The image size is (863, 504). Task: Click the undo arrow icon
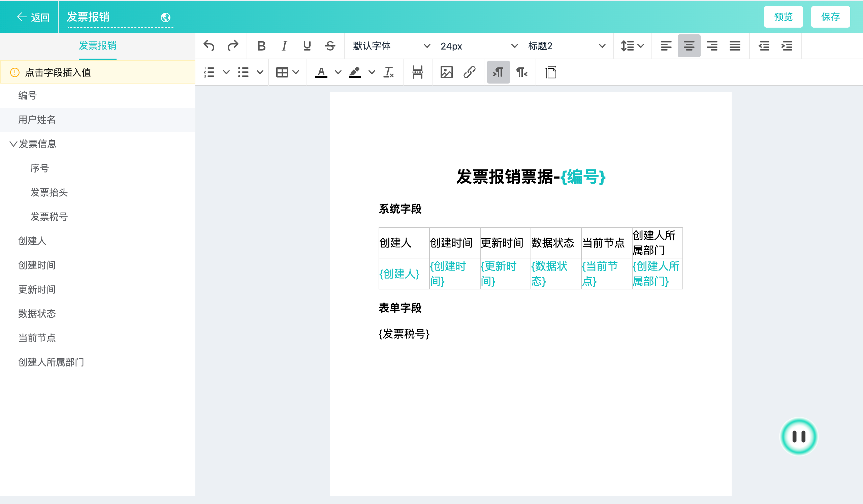(x=209, y=45)
